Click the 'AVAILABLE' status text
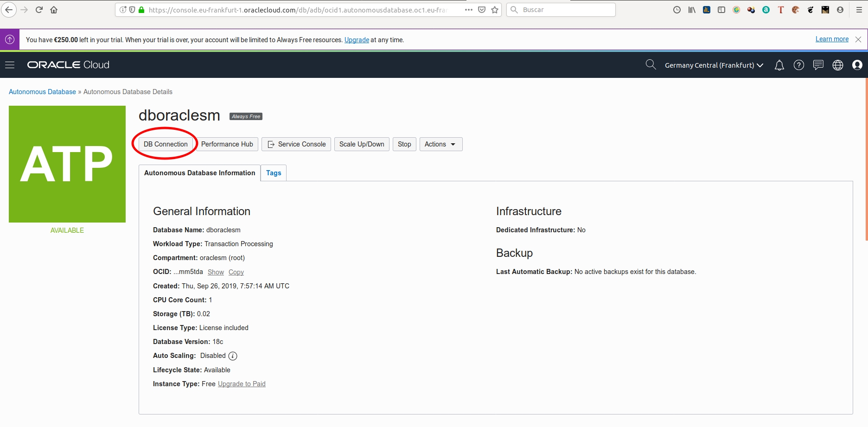 pos(67,230)
